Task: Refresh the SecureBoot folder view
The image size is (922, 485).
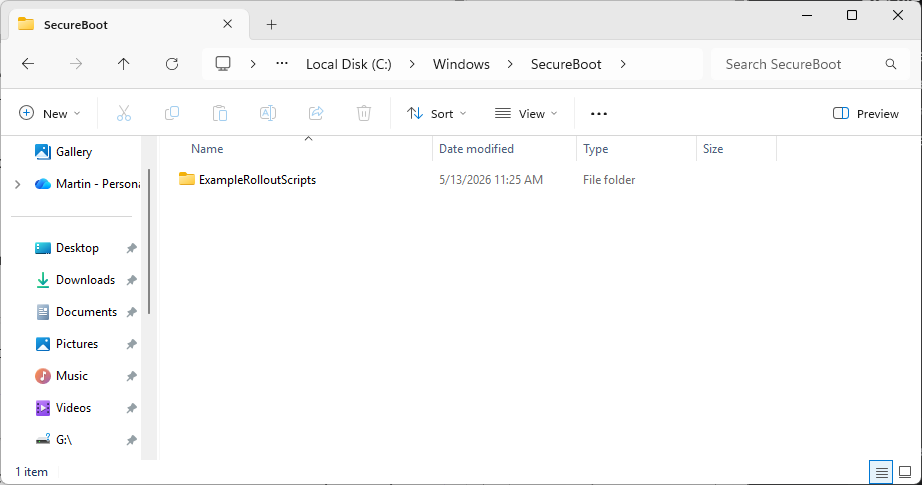Action: coord(172,64)
